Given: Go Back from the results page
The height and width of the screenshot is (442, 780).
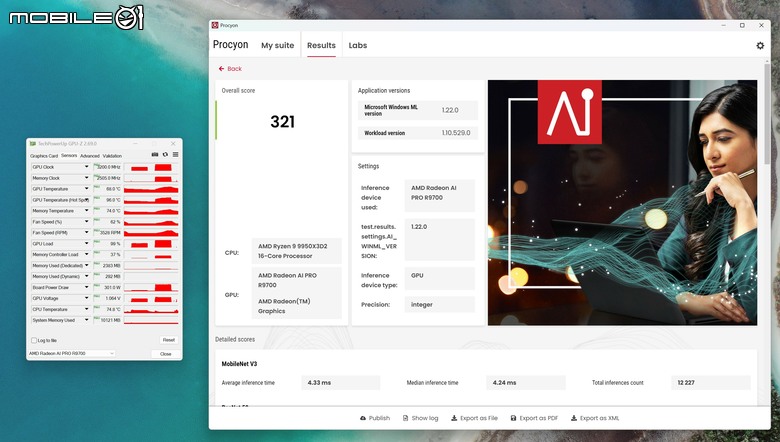Looking at the screenshot, I should tap(230, 69).
